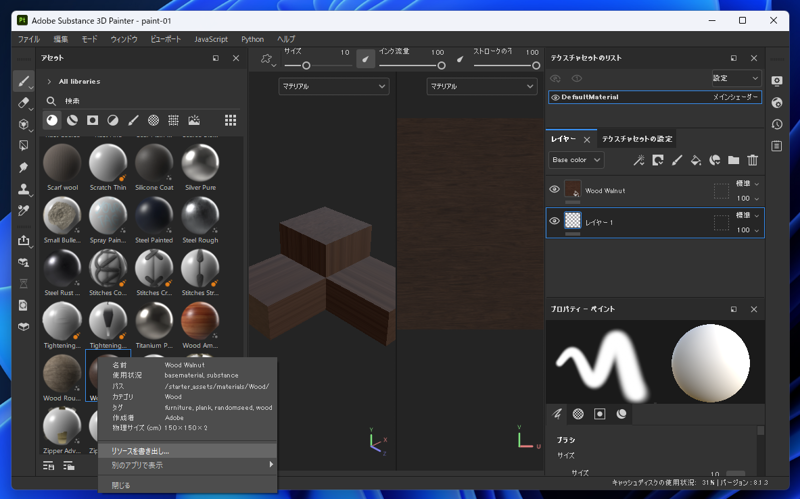This screenshot has height=499, width=800.
Task: Expand the All libraries tree
Action: (x=49, y=82)
